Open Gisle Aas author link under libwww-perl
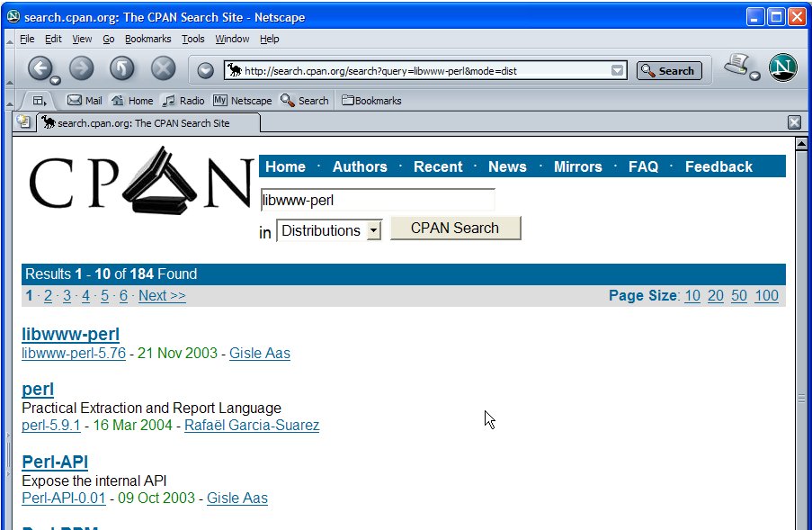812x530 pixels. click(260, 354)
